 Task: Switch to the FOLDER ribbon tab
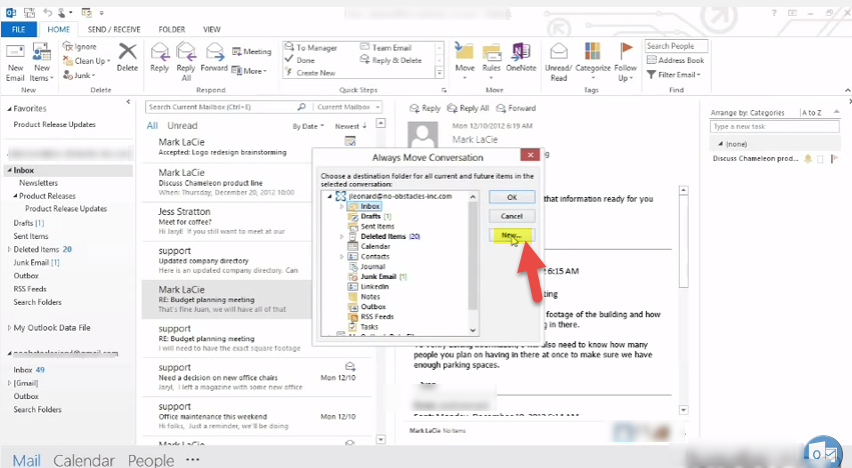pyautogui.click(x=172, y=29)
